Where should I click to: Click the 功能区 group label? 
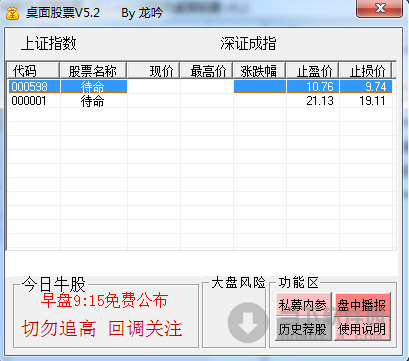pyautogui.click(x=298, y=283)
